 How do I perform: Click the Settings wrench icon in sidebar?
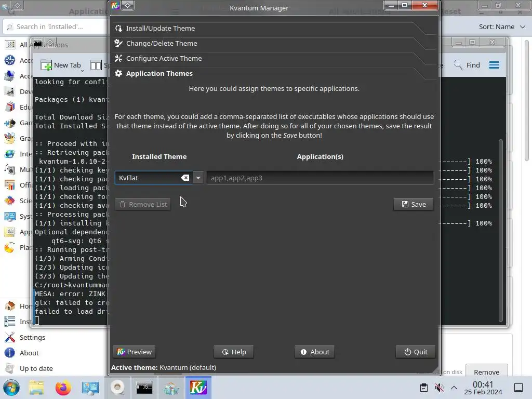(x=10, y=337)
